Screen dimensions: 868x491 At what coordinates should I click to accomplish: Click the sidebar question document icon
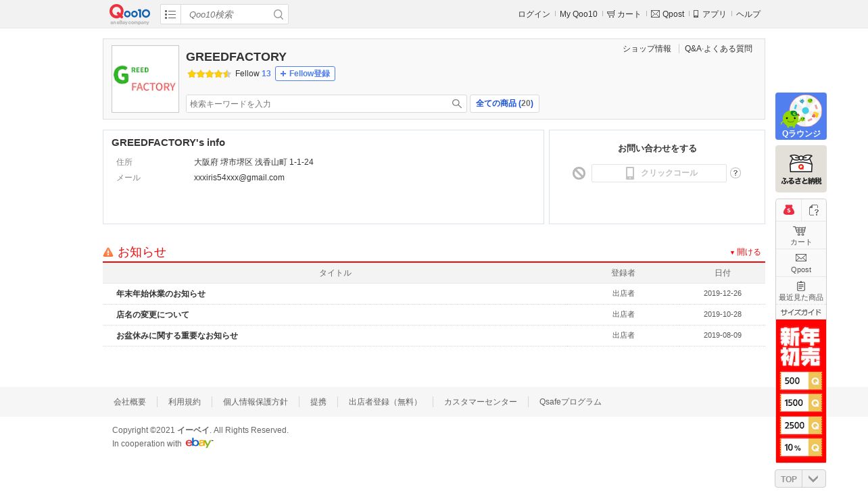pyautogui.click(x=814, y=210)
